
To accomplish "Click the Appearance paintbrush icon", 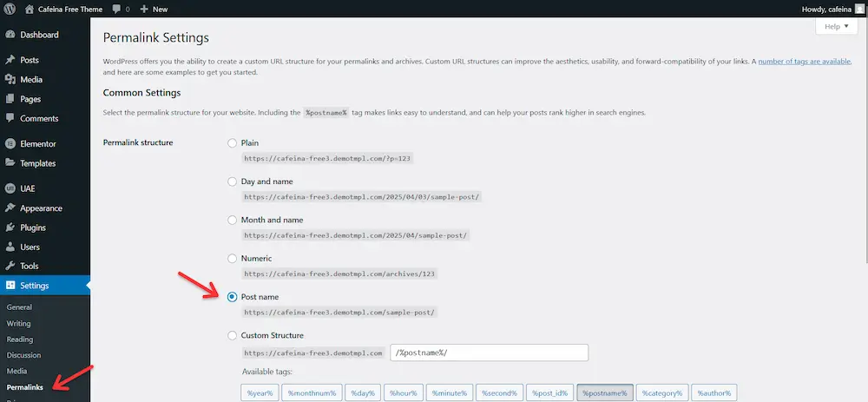I will [x=10, y=208].
